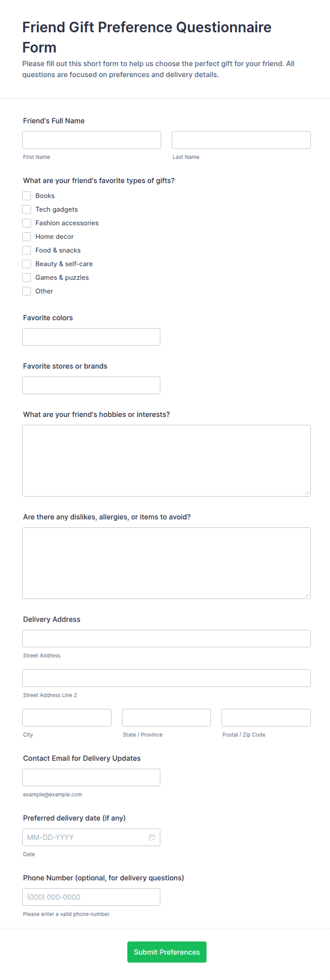330x980 pixels.
Task: Click the Postal / Zip Code field
Action: point(266,718)
